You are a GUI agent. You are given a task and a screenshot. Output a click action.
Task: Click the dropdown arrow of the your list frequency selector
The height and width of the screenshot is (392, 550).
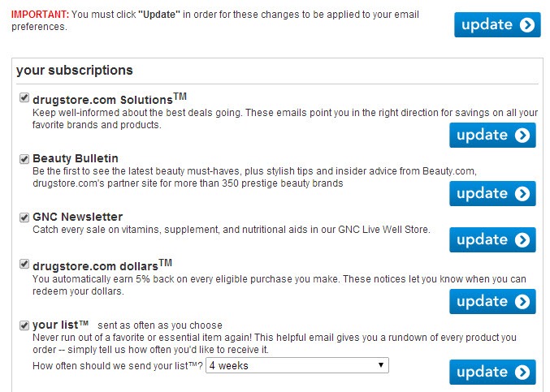pyautogui.click(x=381, y=365)
